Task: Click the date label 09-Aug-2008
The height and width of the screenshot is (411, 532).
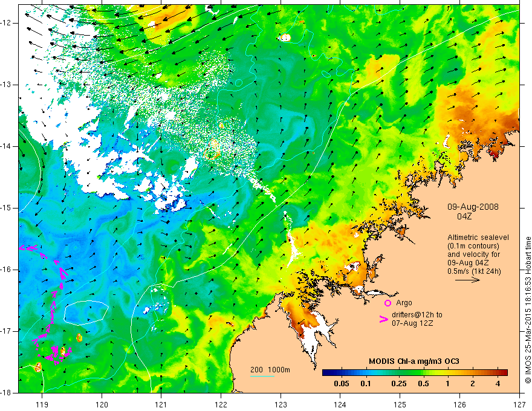Action: (x=473, y=207)
